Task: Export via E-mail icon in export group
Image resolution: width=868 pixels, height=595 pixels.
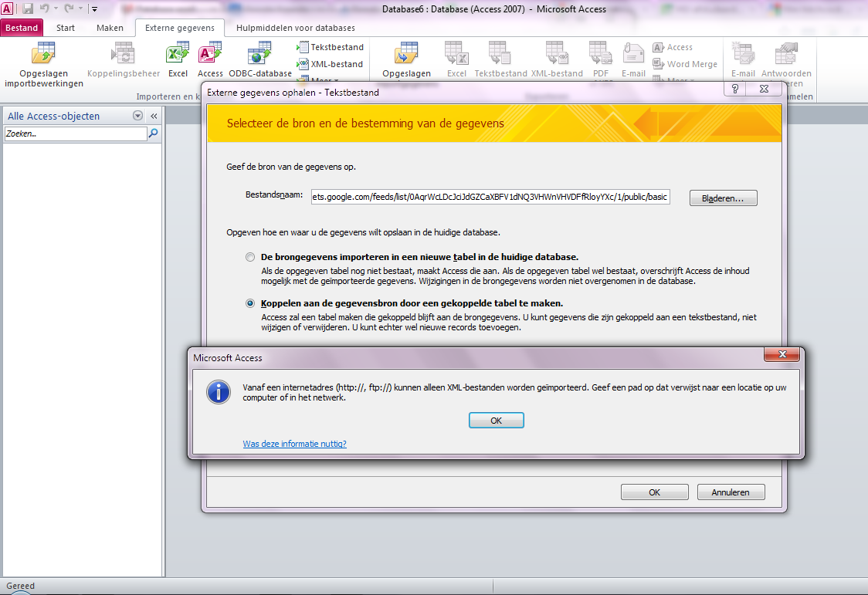Action: coord(633,59)
